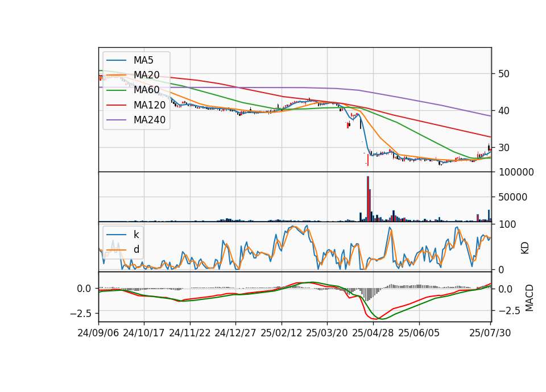Click the 24/10/17 date tick label
Screen dimensions: 546x392
click(144, 333)
